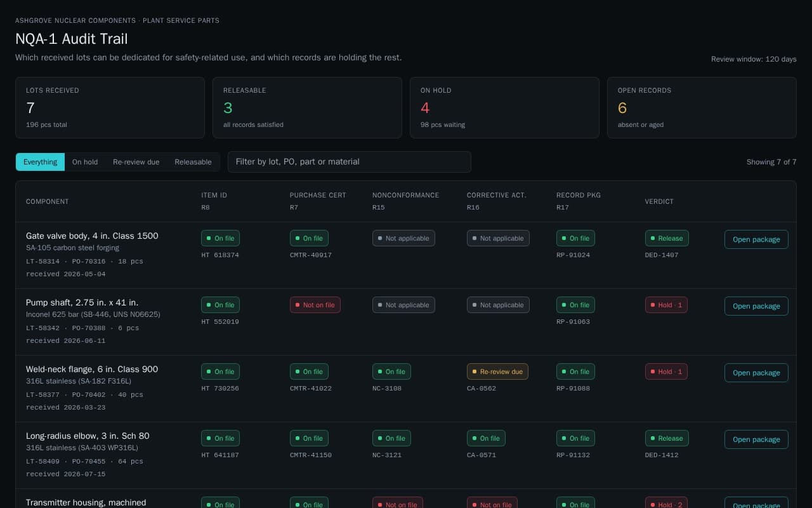This screenshot has height=508, width=812.
Task: Click heat number HT 730256
Action: click(x=220, y=388)
